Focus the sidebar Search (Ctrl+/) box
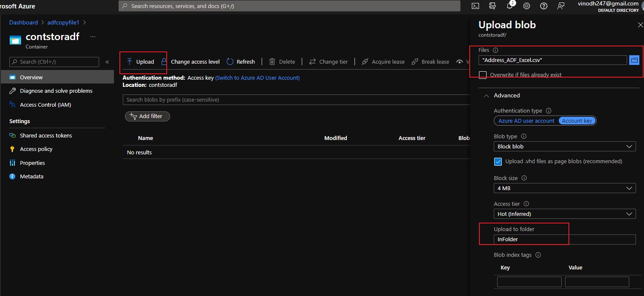This screenshot has height=296, width=644. click(54, 62)
